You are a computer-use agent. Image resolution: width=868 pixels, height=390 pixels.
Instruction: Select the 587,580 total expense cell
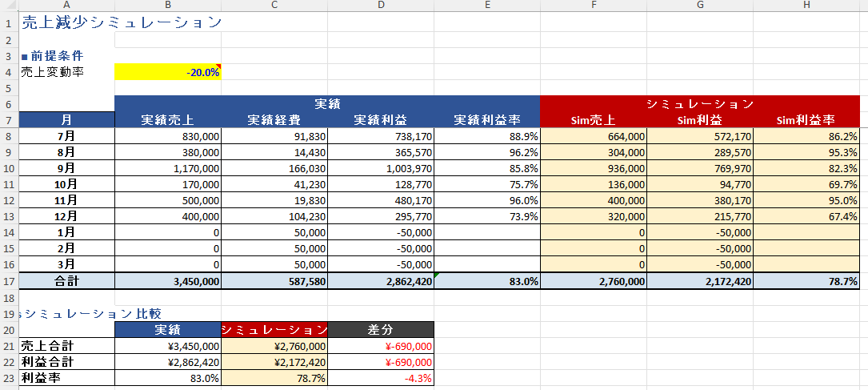274,281
